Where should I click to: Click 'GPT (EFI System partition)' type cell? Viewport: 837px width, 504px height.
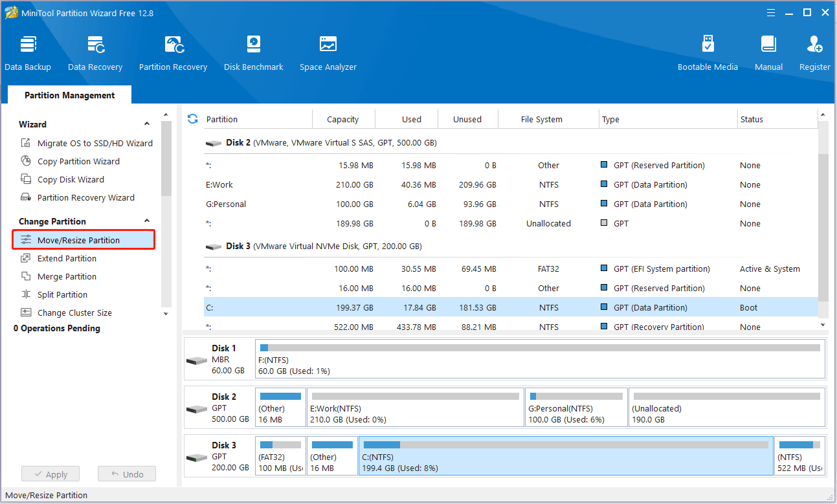click(662, 268)
